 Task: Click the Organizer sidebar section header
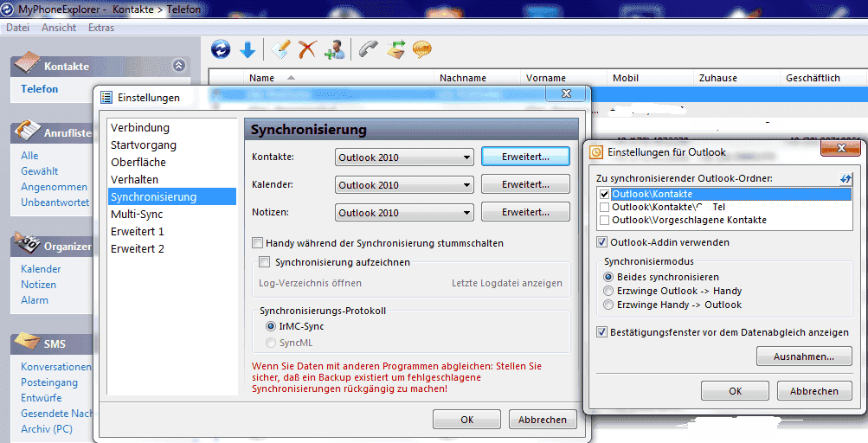51,246
